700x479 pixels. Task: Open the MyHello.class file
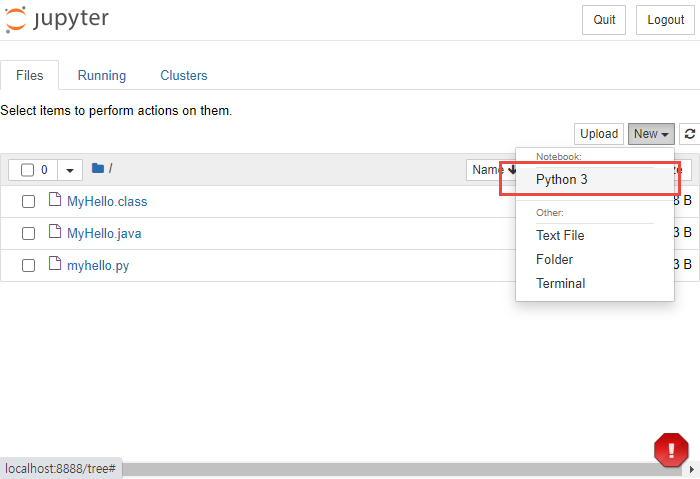107,201
